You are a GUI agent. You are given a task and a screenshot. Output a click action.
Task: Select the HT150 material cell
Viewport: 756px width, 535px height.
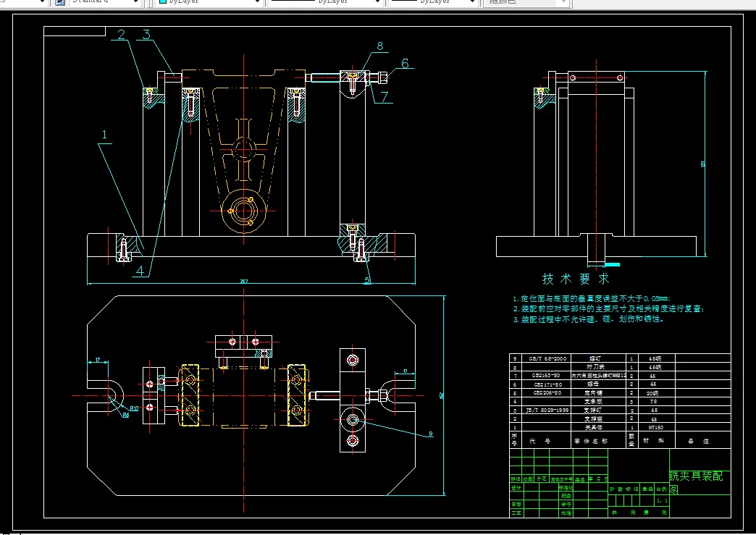click(656, 428)
